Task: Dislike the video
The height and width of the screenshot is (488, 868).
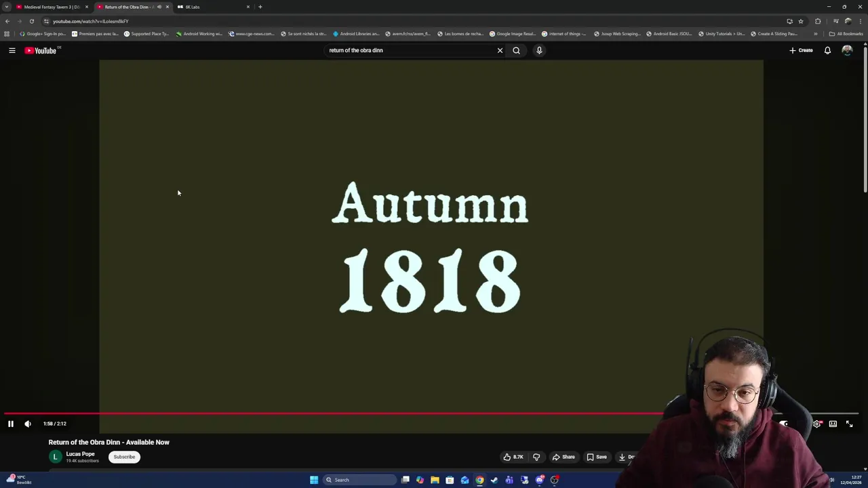Action: click(536, 457)
